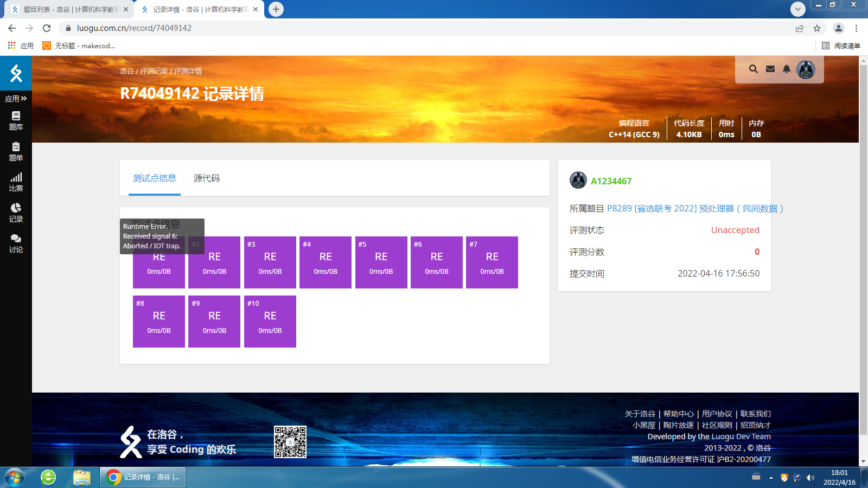Image resolution: width=868 pixels, height=488 pixels.
Task: Click test case #5 RE block
Action: pyautogui.click(x=381, y=262)
